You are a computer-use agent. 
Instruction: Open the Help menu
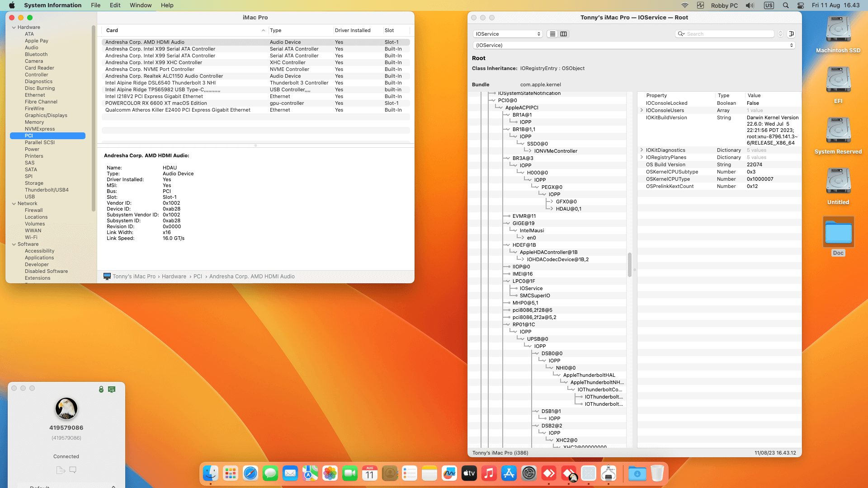coord(167,5)
